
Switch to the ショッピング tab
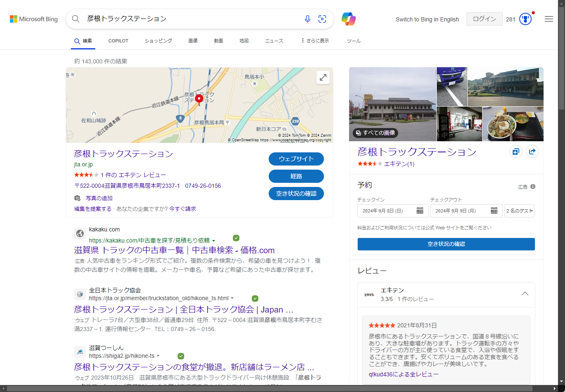click(x=158, y=41)
